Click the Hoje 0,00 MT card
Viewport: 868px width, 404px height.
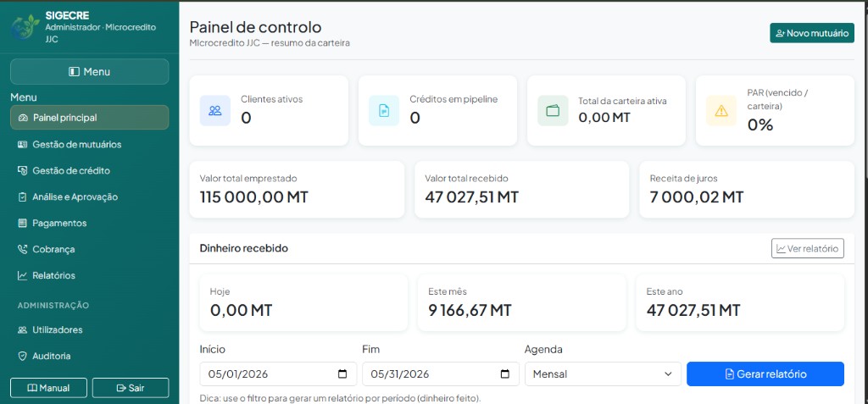303,302
